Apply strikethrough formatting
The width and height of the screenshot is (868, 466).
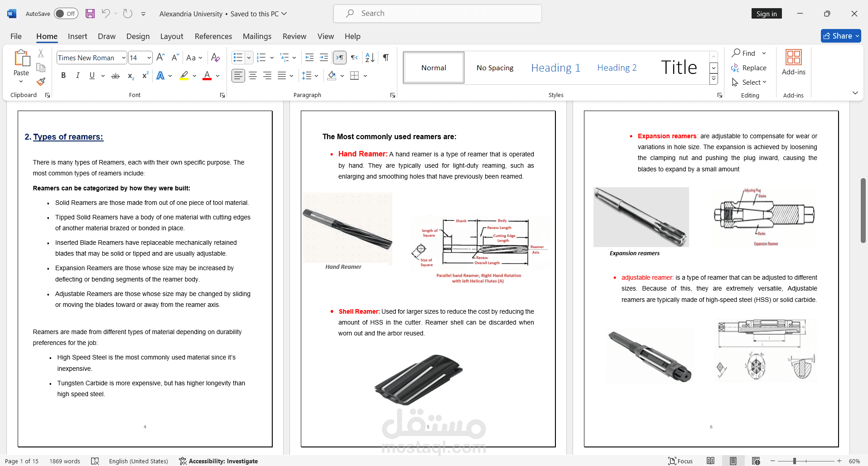click(116, 76)
